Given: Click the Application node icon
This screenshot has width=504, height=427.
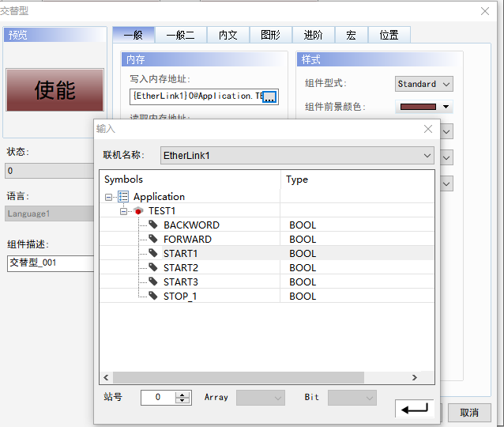Looking at the screenshot, I should click(x=123, y=197).
